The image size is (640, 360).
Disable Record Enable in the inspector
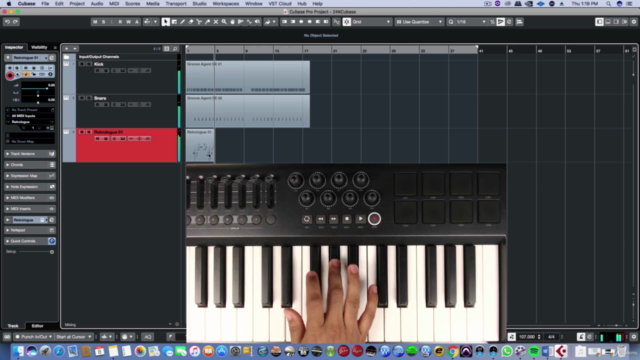click(x=10, y=75)
